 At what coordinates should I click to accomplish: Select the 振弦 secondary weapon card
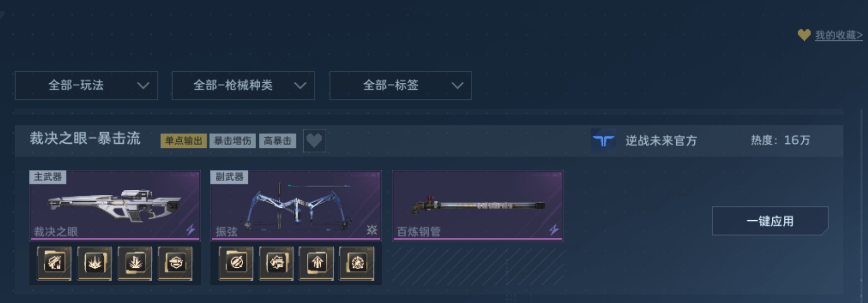[x=296, y=205]
